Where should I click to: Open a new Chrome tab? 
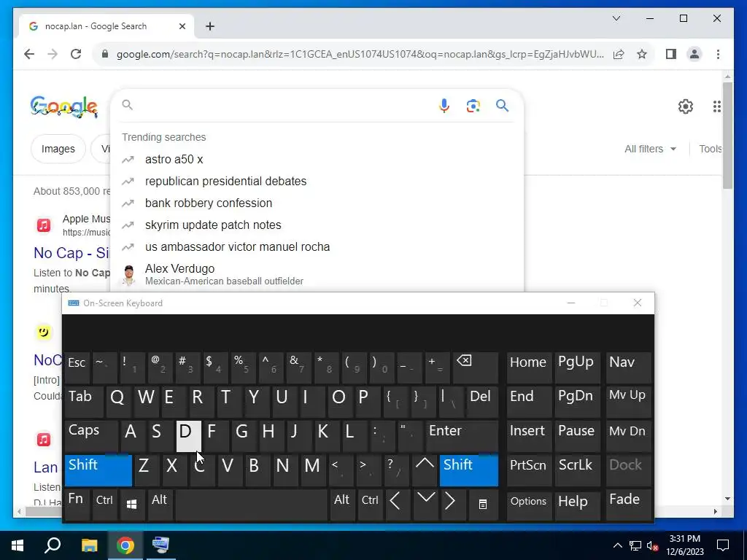click(210, 26)
